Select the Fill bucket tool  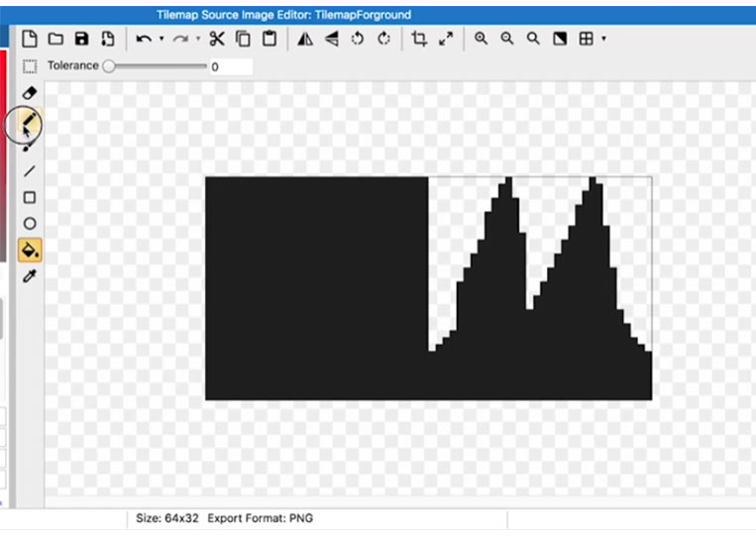pyautogui.click(x=30, y=250)
